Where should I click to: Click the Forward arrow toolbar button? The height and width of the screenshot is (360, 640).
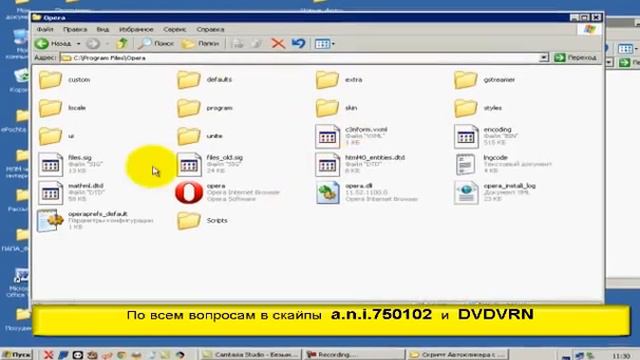point(93,43)
